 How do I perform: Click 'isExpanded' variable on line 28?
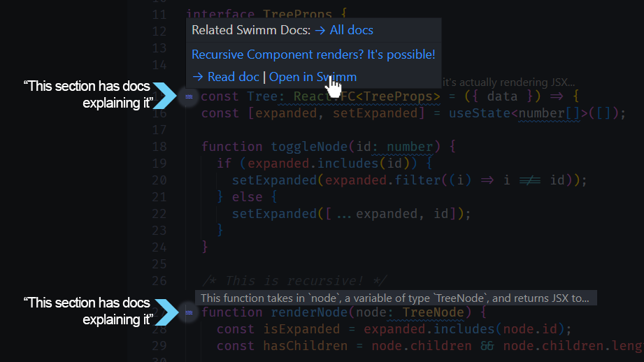point(301,330)
